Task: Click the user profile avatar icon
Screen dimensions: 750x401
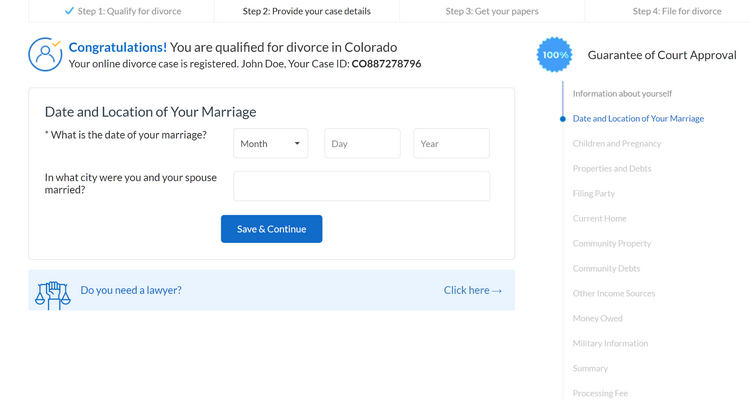Action: pyautogui.click(x=45, y=54)
